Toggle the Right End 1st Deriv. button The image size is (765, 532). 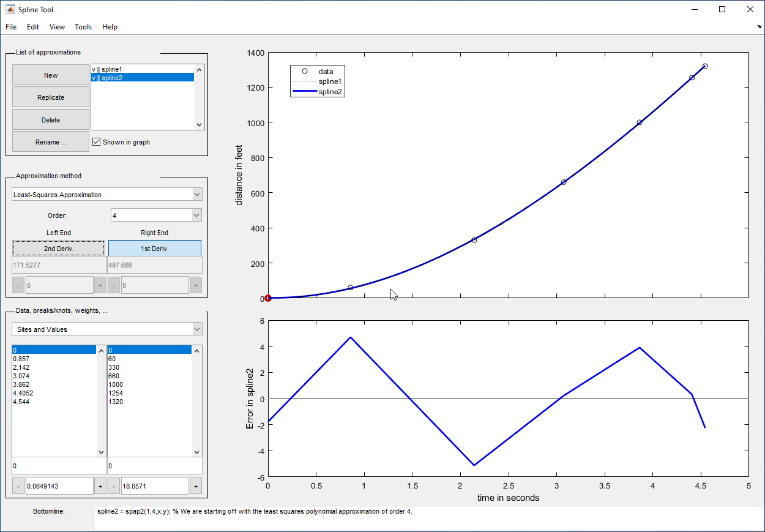click(154, 249)
